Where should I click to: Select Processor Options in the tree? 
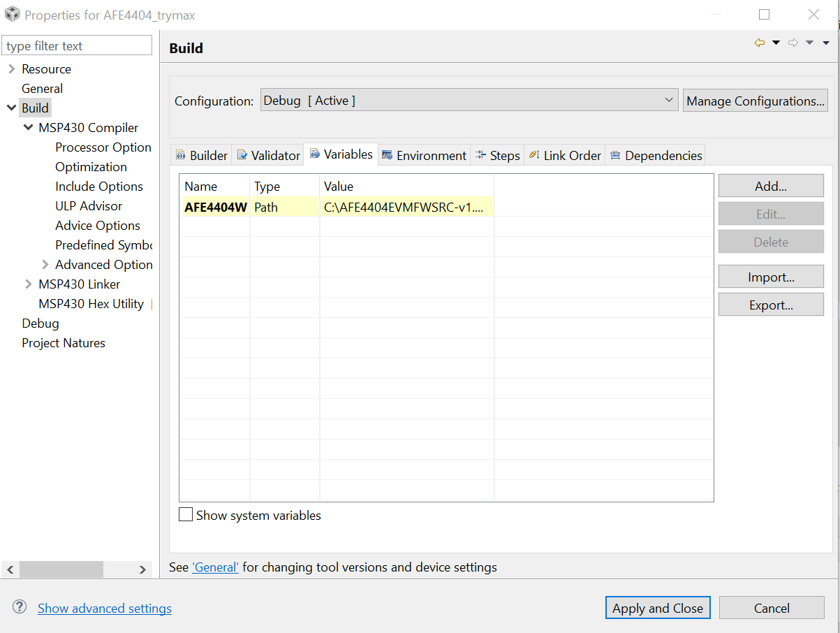coord(103,147)
